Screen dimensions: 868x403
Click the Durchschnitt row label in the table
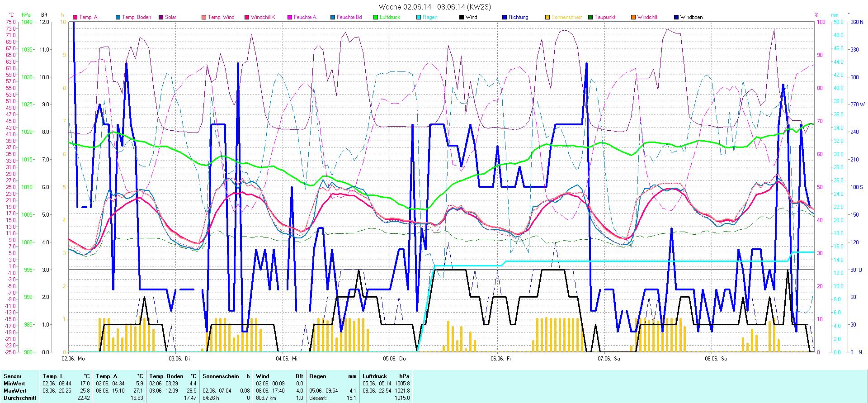coord(20,398)
